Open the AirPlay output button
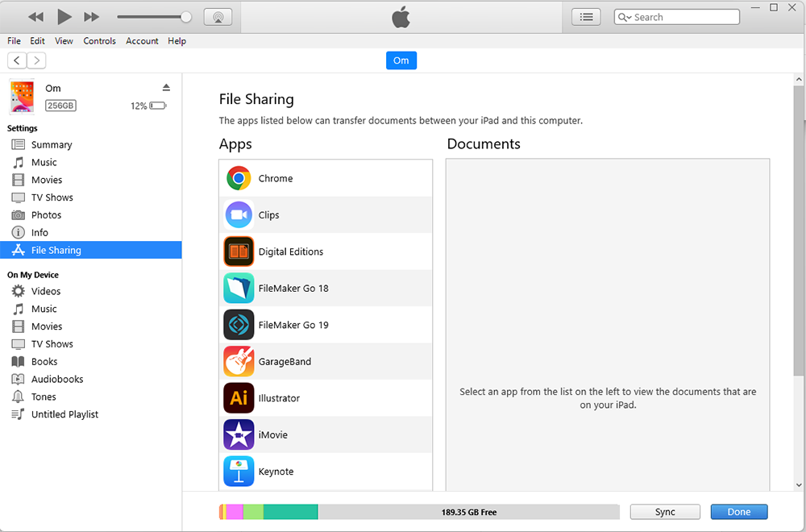The height and width of the screenshot is (532, 806). pos(218,17)
